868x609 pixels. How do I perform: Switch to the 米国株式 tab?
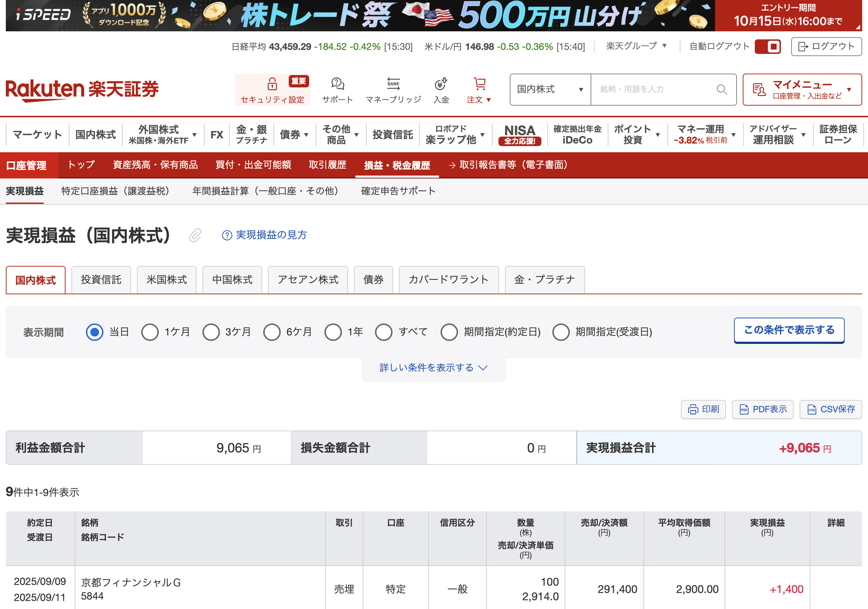(x=166, y=280)
